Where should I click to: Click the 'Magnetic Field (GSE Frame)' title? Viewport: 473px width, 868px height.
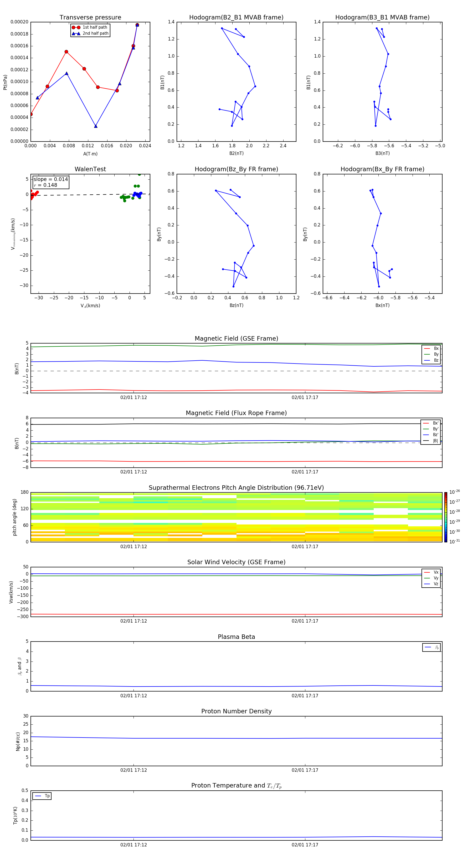(x=236, y=339)
